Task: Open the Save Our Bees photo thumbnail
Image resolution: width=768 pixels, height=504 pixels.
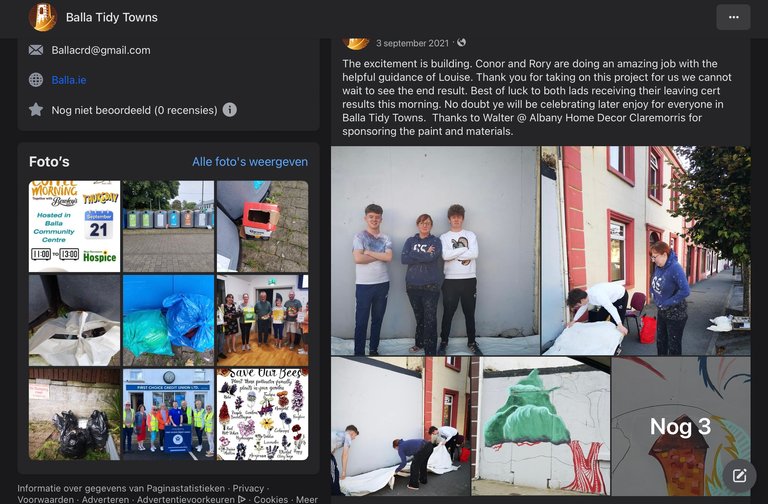Action: [x=263, y=414]
